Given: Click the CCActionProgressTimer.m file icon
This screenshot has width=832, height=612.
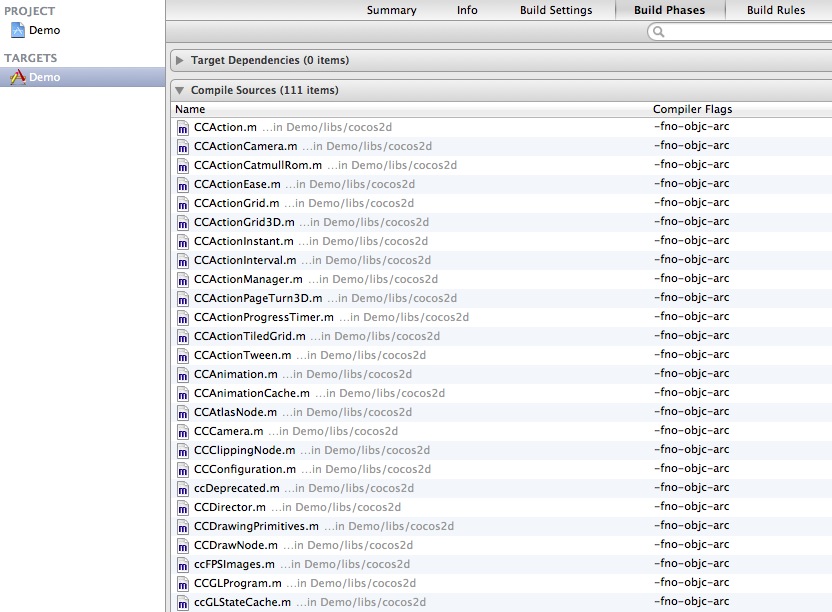Looking at the screenshot, I should 183,318.
